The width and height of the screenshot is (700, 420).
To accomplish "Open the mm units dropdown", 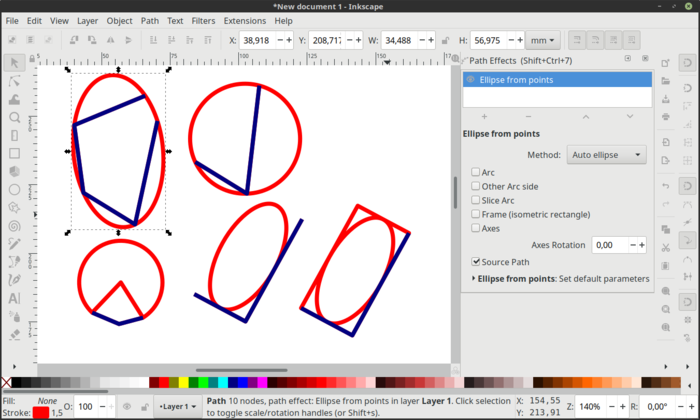I will (544, 41).
